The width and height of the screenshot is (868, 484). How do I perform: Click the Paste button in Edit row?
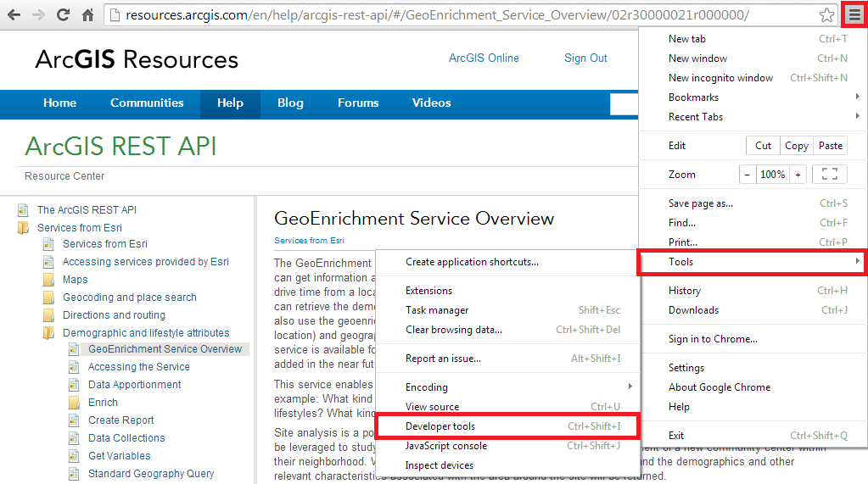click(x=831, y=146)
